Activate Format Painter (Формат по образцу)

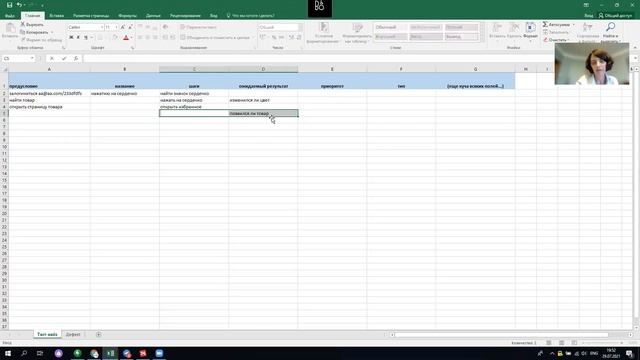41,40
